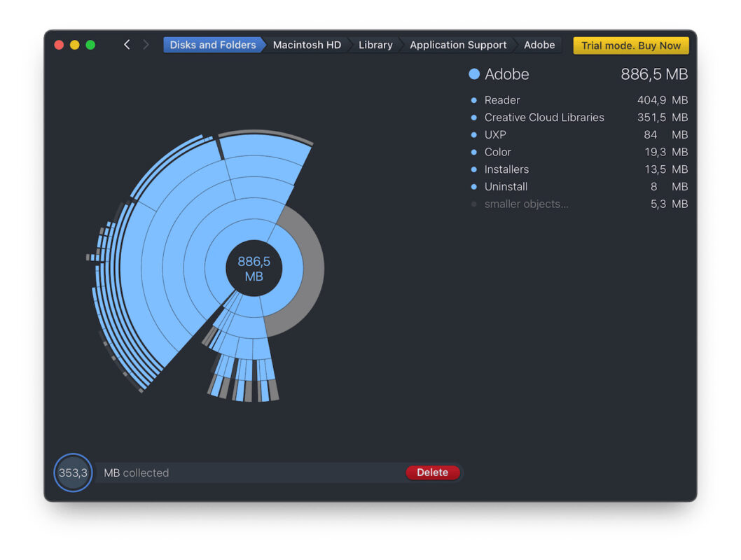Go to Disks and Folders breadcrumb
The image size is (741, 560).
click(212, 45)
